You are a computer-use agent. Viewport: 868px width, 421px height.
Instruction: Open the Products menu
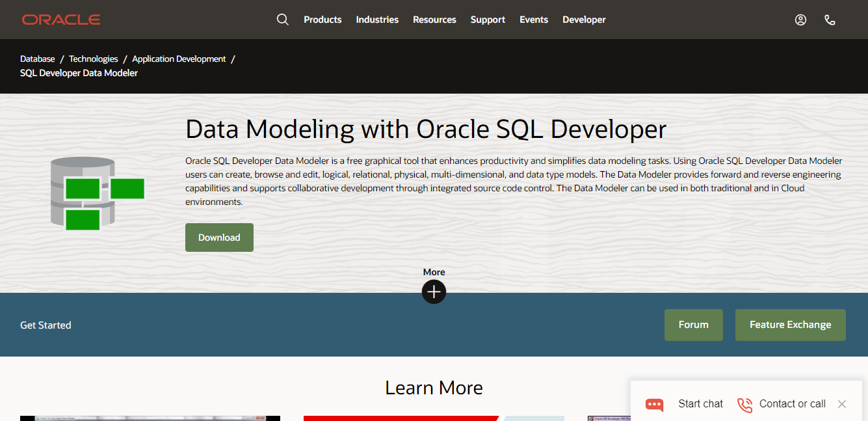[322, 20]
